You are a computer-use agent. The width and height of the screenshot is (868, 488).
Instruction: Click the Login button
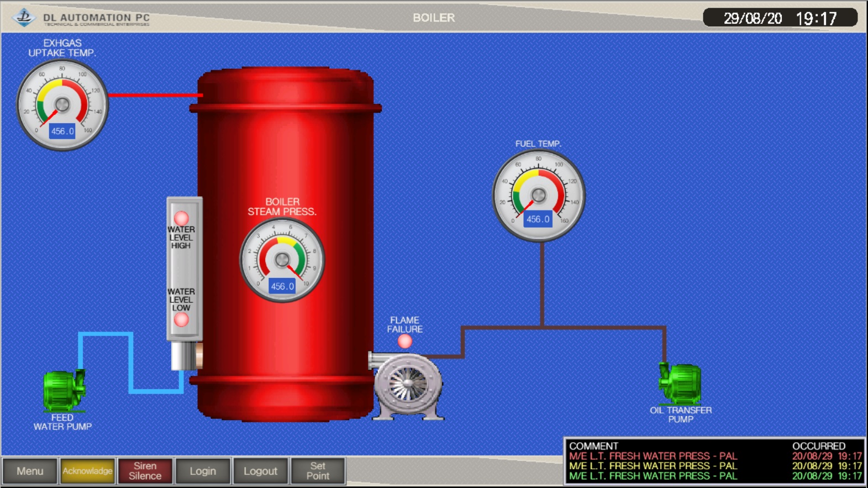point(203,471)
